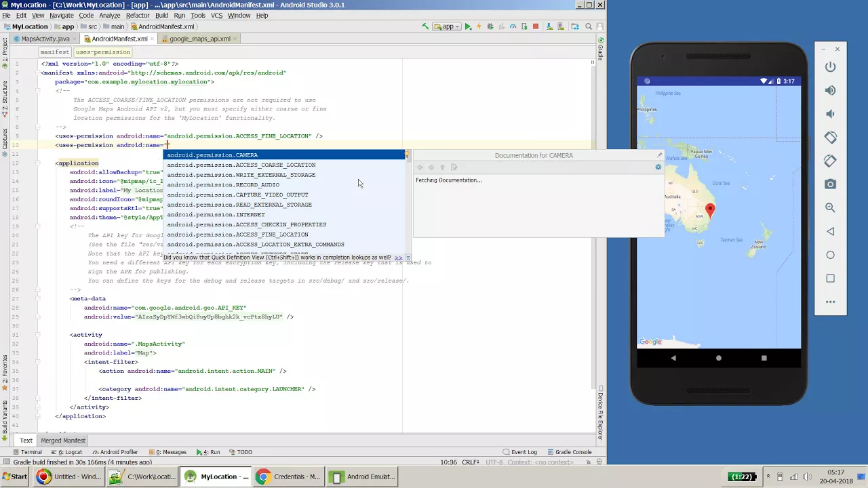Tap the red map marker on Australia
868x488 pixels.
tap(710, 210)
